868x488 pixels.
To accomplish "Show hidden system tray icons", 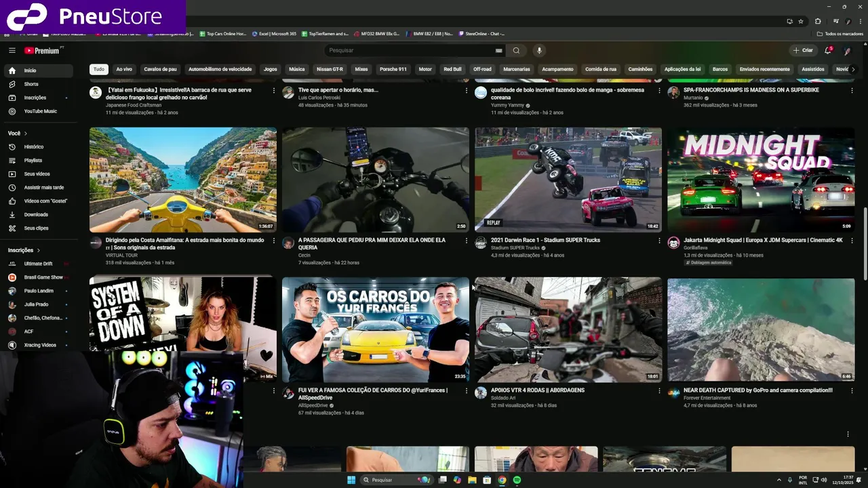I will (778, 480).
